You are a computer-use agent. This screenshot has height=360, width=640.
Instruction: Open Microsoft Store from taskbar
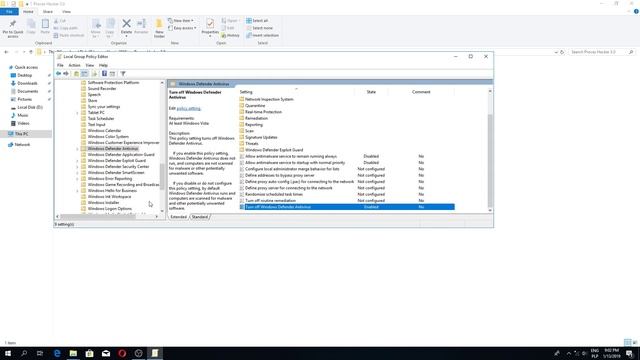(89, 353)
